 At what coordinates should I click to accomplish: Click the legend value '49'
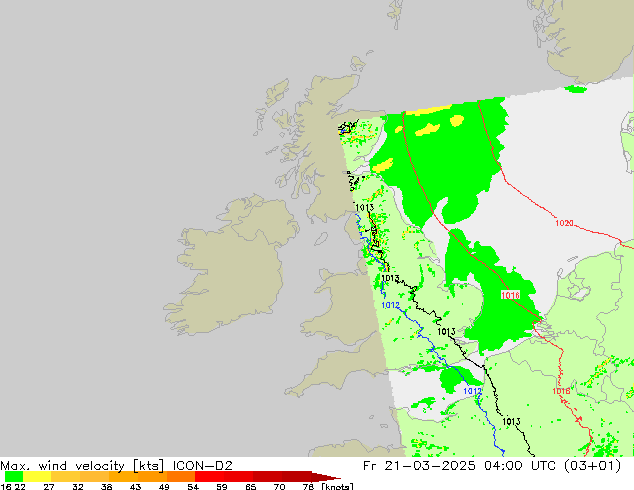[164, 486]
